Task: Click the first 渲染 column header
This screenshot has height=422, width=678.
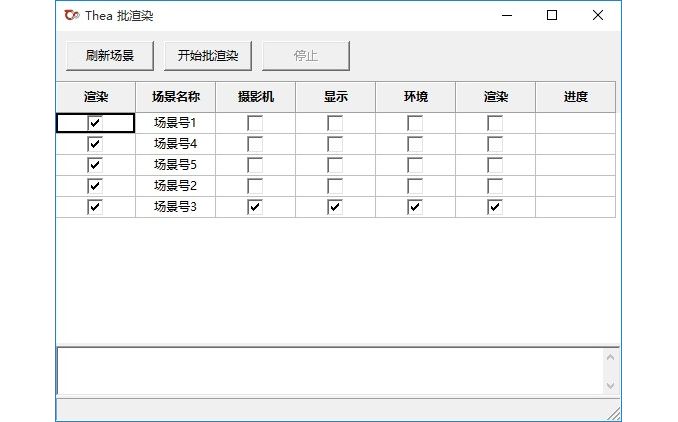Action: point(96,97)
